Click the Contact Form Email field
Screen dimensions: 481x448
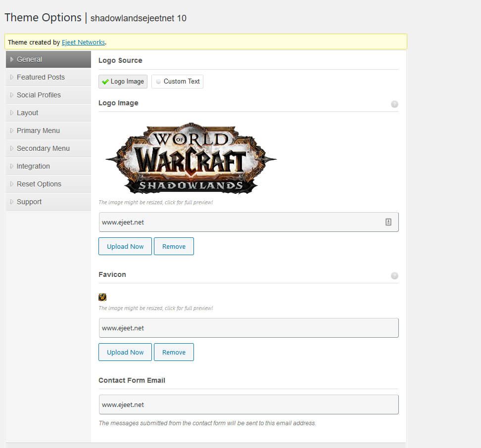click(248, 404)
